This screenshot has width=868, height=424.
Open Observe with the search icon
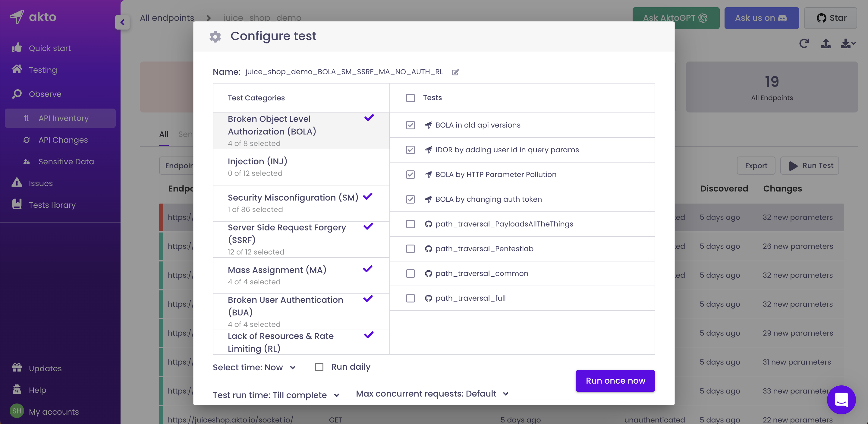pos(17,94)
